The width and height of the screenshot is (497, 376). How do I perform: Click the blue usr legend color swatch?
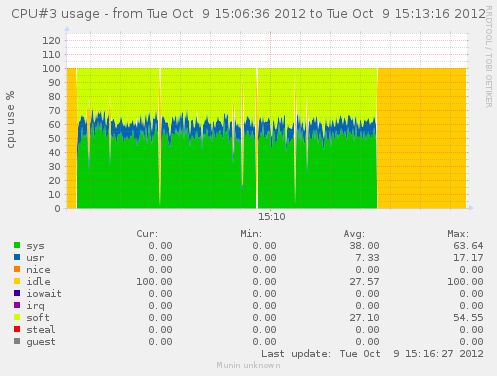pyautogui.click(x=17, y=257)
